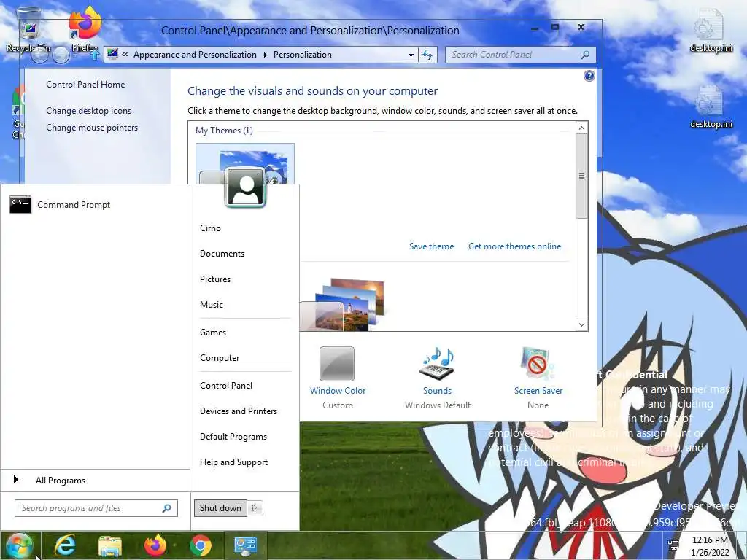Screen dimensions: 747x560
Task: Click the double chevron in address bar
Action: (x=125, y=55)
